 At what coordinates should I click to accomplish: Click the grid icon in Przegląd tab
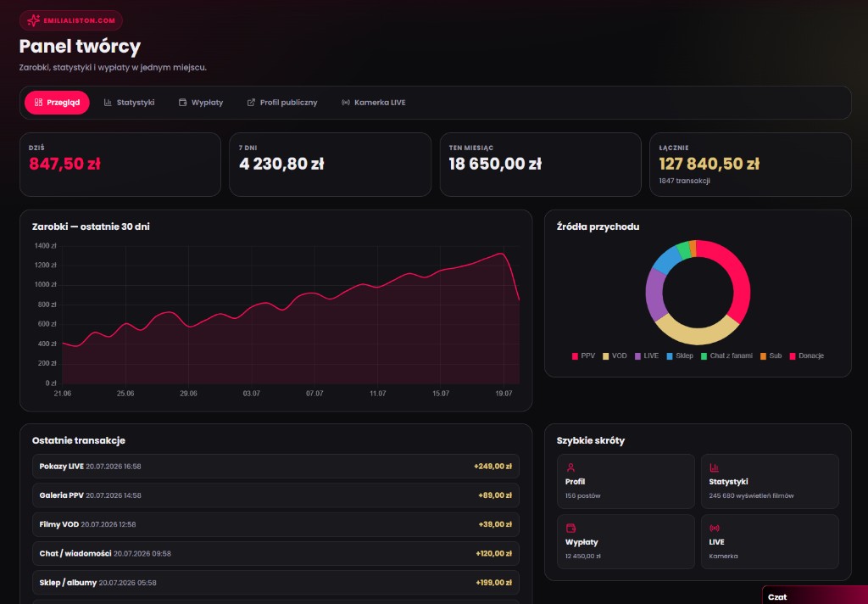tap(38, 103)
